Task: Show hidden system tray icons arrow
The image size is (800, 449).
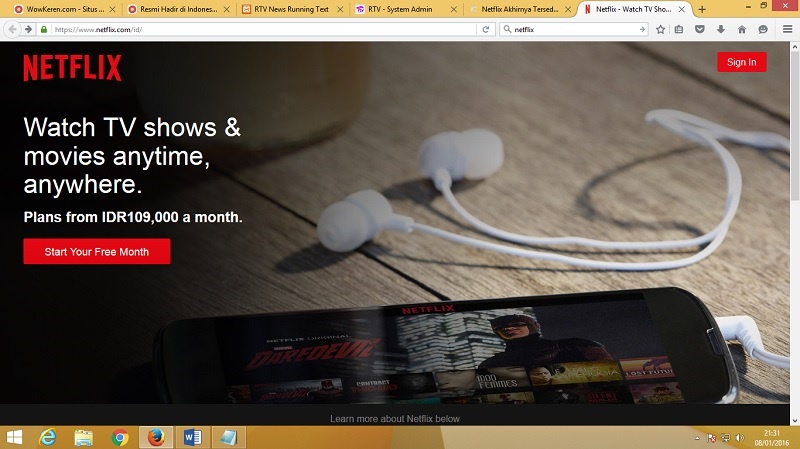Action: (x=697, y=438)
